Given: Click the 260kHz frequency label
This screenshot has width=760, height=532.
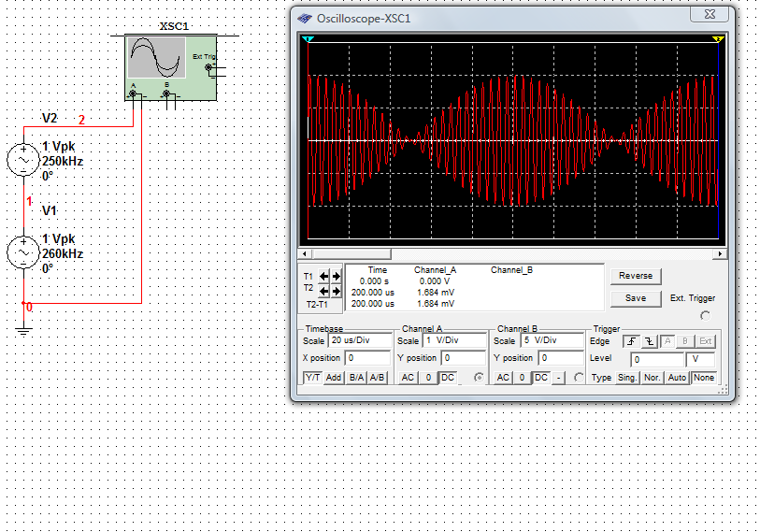Looking at the screenshot, I should pos(63,253).
